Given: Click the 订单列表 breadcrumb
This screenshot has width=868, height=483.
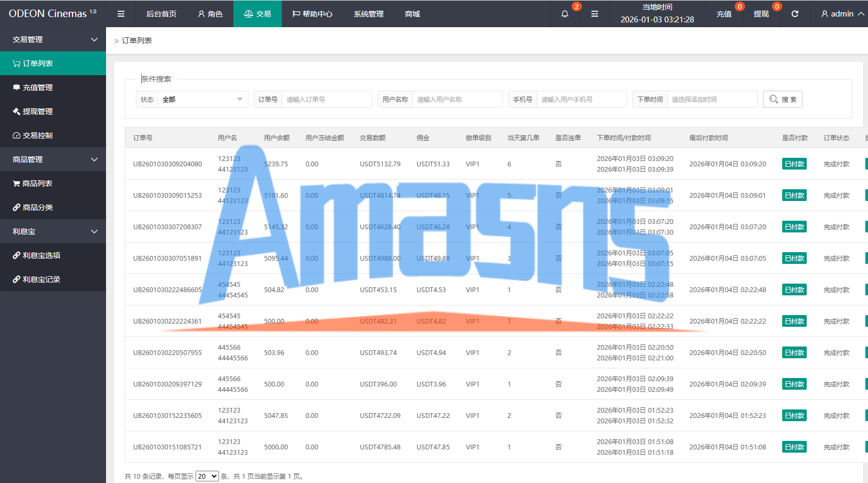Looking at the screenshot, I should click(x=137, y=41).
